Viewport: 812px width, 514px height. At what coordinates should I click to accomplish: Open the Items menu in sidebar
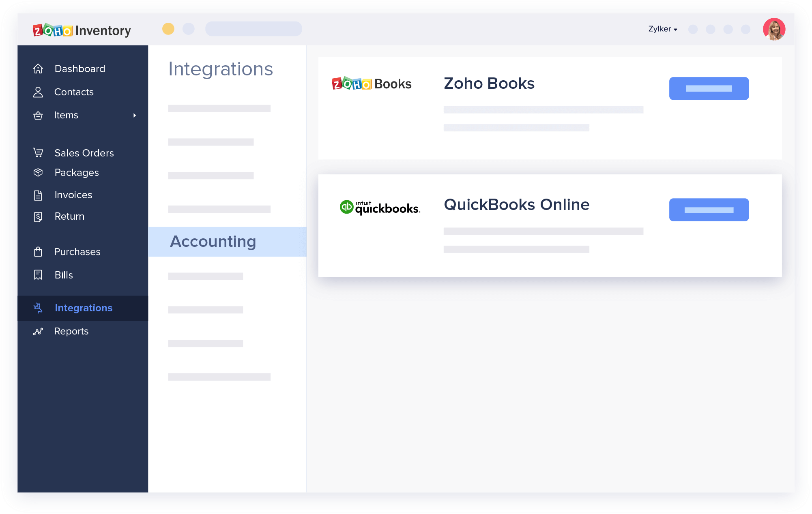(83, 116)
